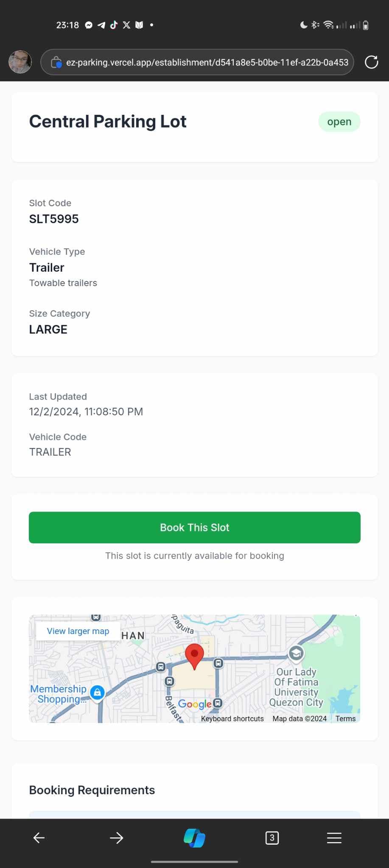Click the Keyboard shortcuts map button
This screenshot has width=389, height=868.
click(x=232, y=718)
